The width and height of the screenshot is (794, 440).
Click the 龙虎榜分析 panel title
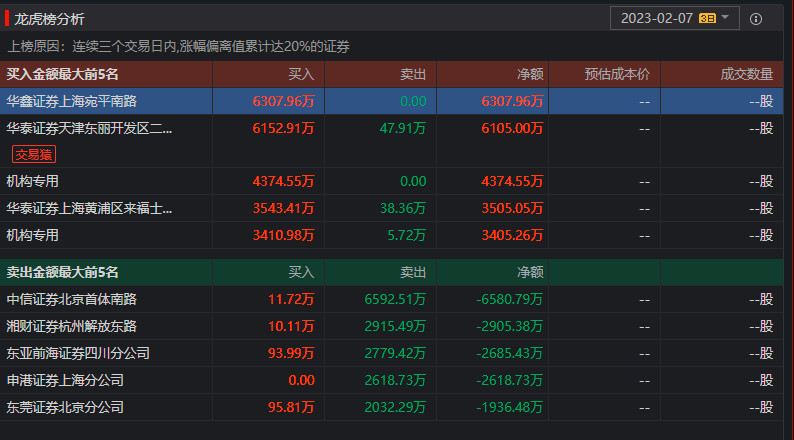click(x=49, y=19)
